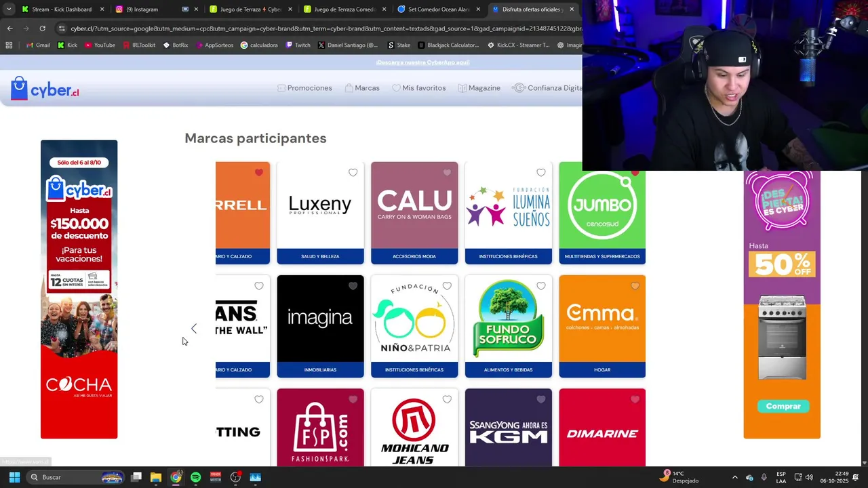The width and height of the screenshot is (868, 488).
Task: Open the YouTube bookmark
Action: point(100,45)
